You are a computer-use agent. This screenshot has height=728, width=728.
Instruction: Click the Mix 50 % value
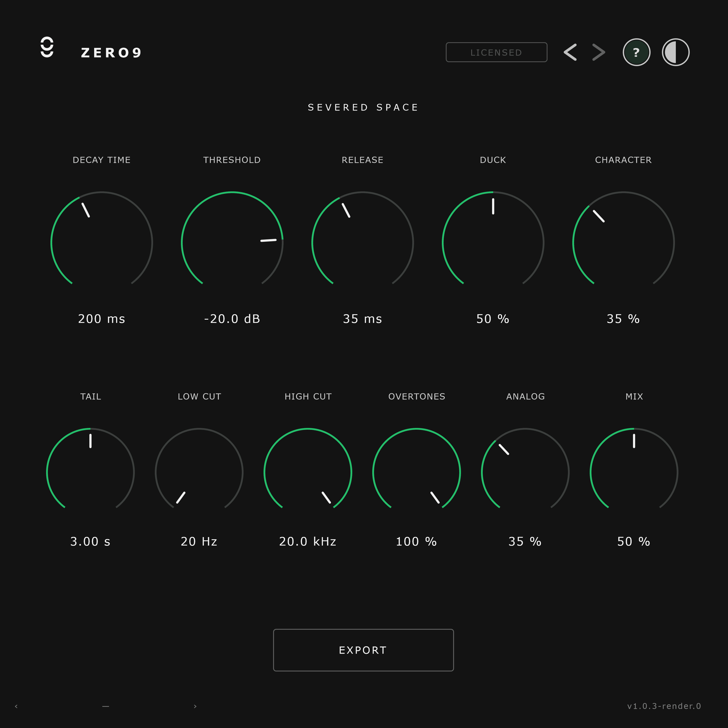coord(634,541)
